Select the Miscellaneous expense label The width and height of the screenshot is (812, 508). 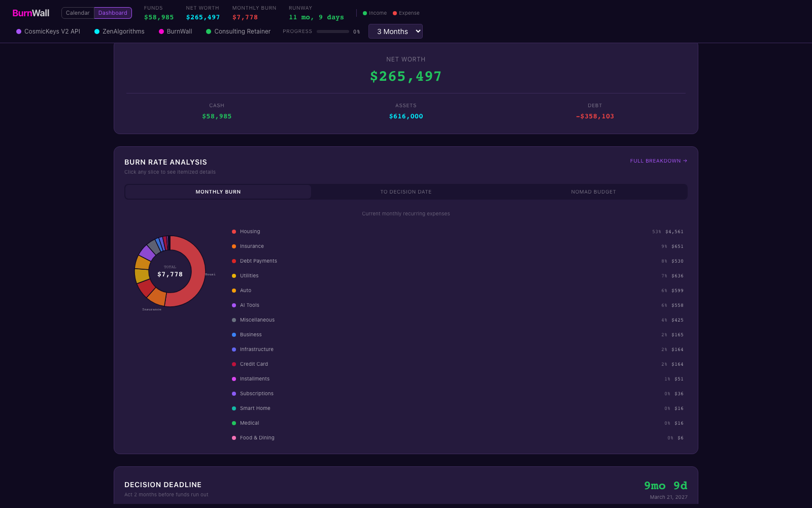[x=257, y=320]
